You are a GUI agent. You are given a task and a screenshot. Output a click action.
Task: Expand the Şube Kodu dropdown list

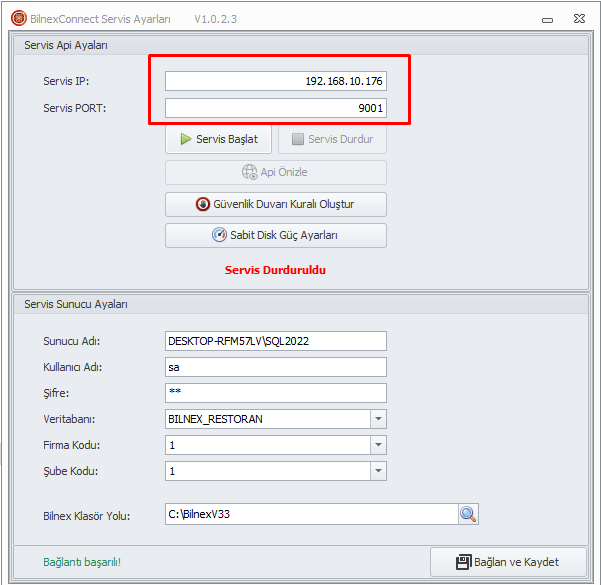(378, 471)
